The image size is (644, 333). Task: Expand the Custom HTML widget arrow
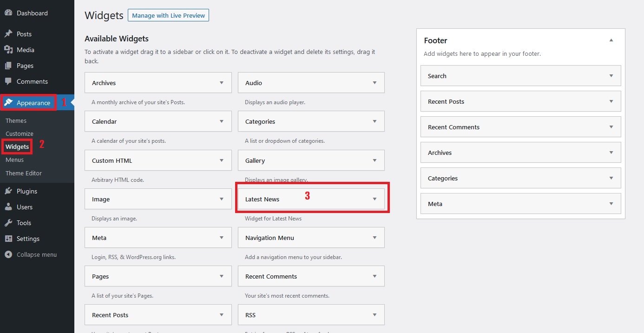pyautogui.click(x=222, y=160)
